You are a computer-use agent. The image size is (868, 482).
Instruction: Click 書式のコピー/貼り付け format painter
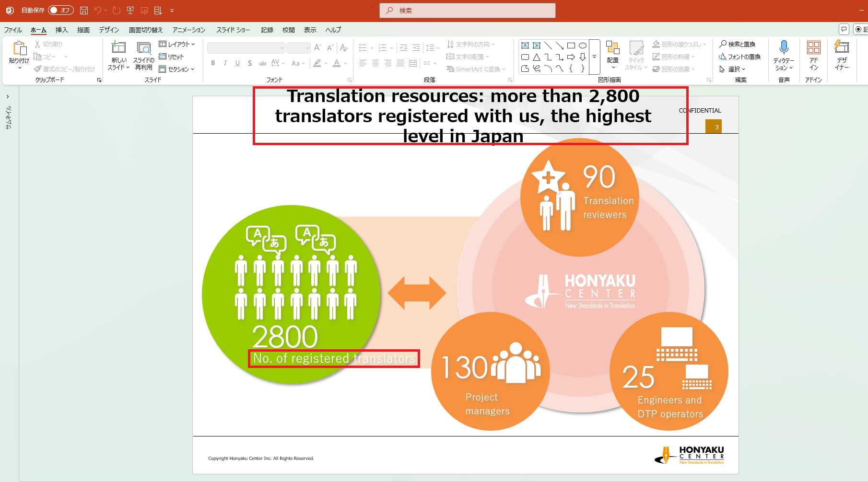[64, 69]
